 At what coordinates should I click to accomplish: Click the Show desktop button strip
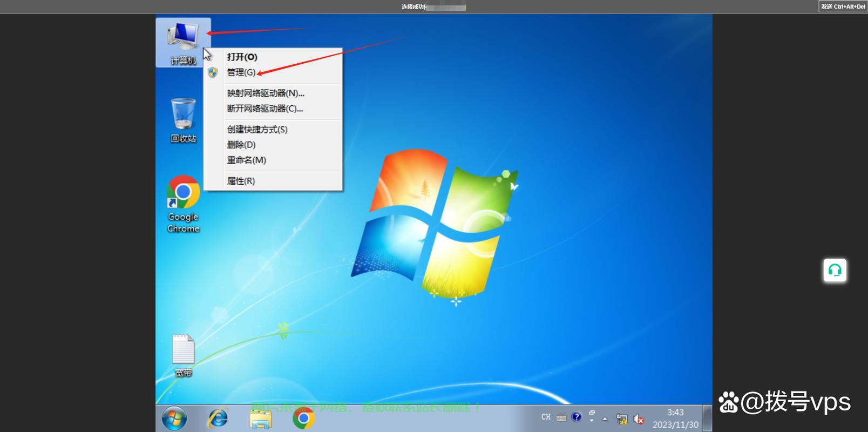[707, 418]
